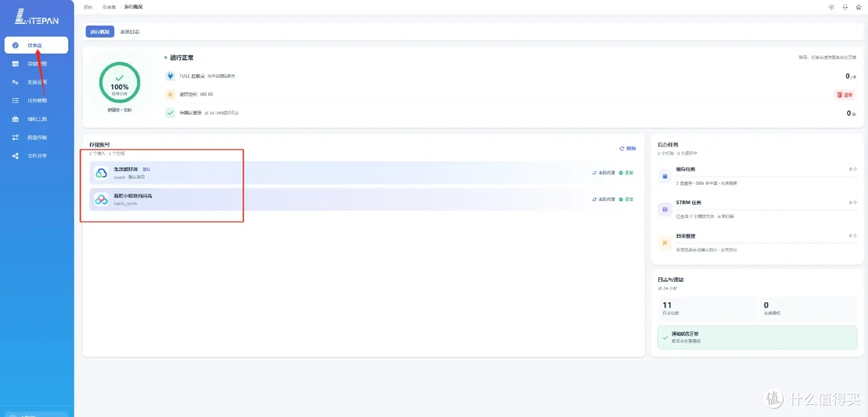Click the home icon in top bar
Screen dimensions: 868x417
tap(858, 7)
